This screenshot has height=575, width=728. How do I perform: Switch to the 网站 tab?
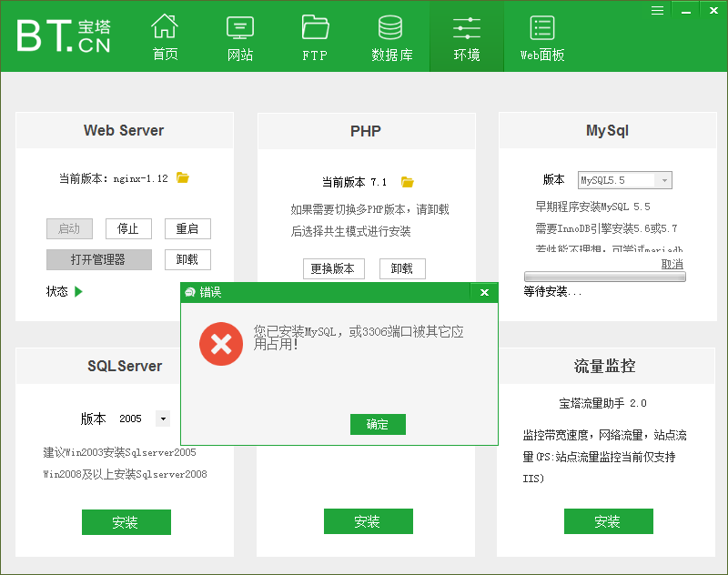[240, 38]
